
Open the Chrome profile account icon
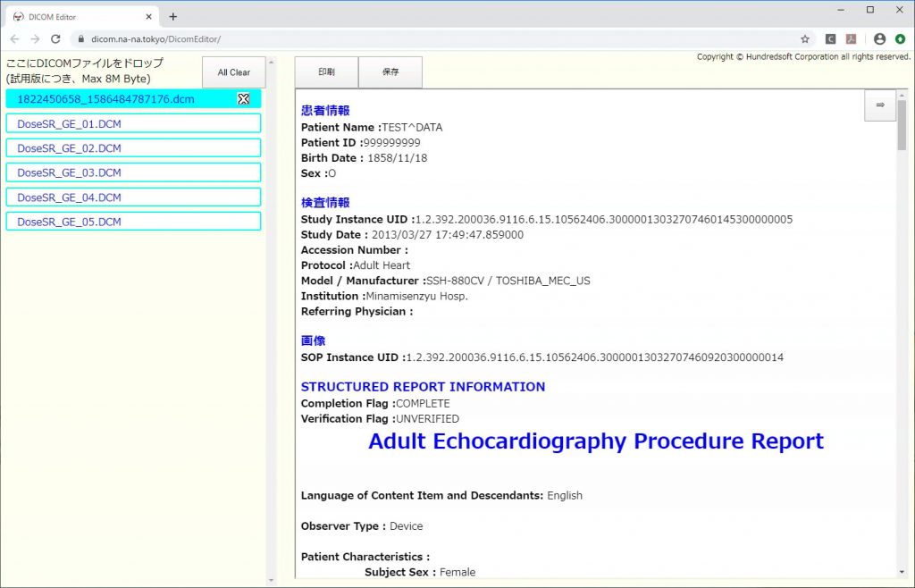click(879, 39)
